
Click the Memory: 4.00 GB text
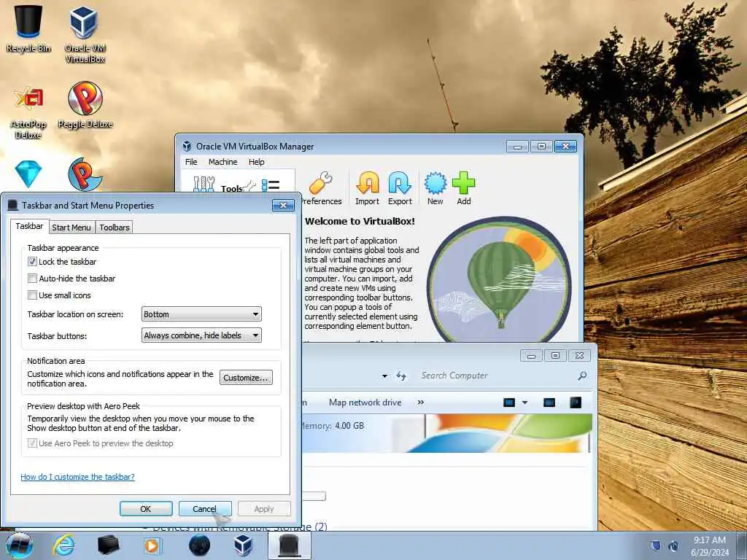tap(333, 426)
